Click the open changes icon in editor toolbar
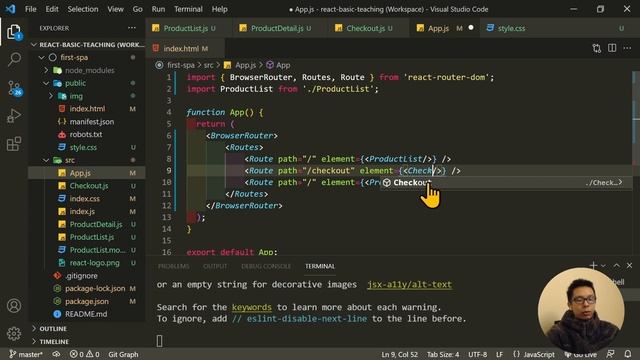Viewport: 640px width, 360px height. 596,48
